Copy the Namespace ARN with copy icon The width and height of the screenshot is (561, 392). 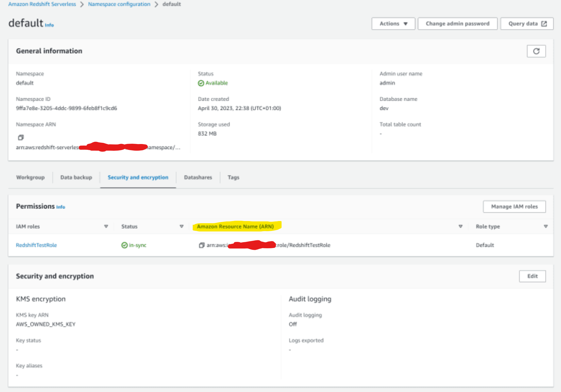point(21,138)
